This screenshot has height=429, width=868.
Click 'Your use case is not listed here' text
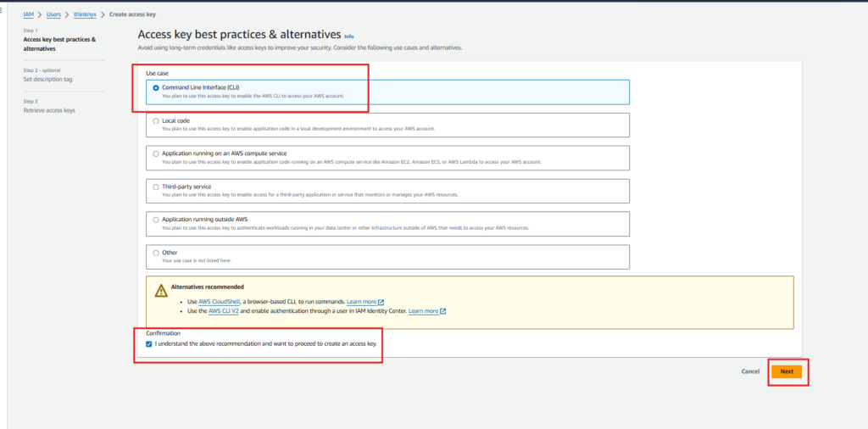click(x=197, y=260)
